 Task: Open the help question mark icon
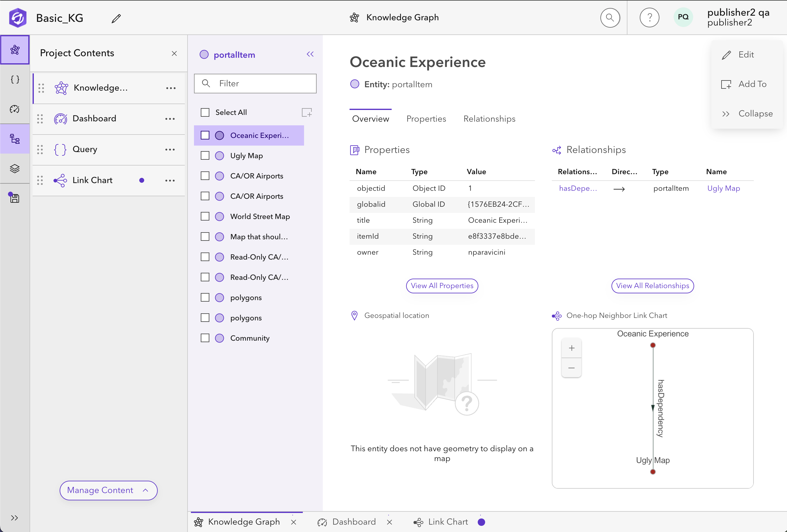[x=649, y=18]
